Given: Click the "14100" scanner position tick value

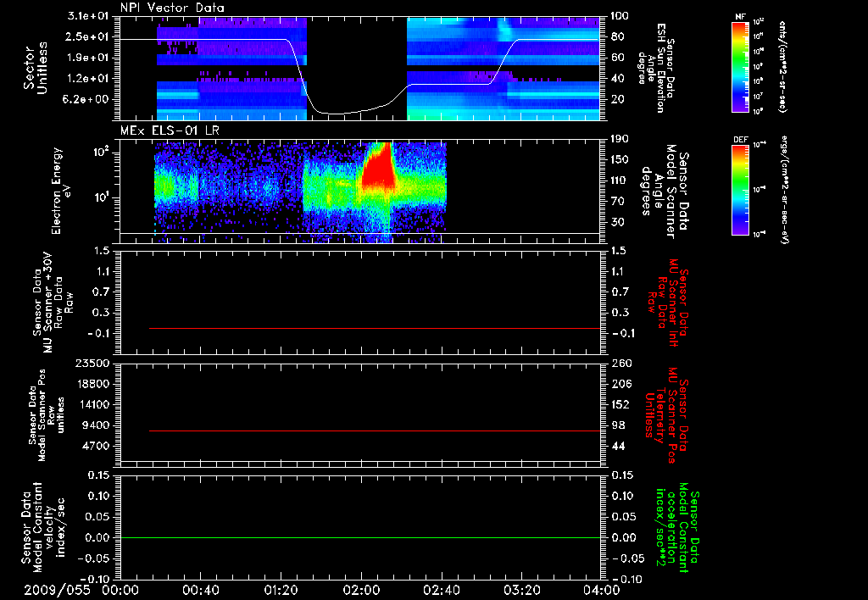Looking at the screenshot, I should click(x=93, y=404).
